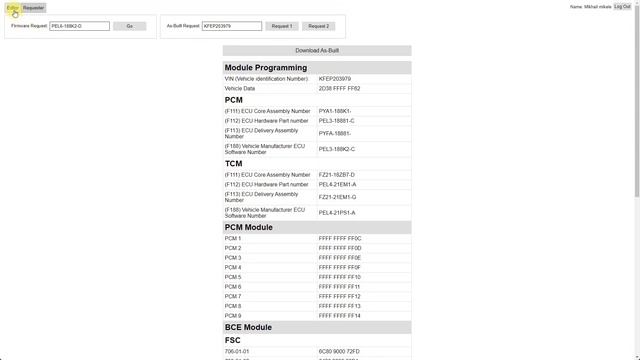This screenshot has height=360, width=640.
Task: Focus the Firmware Request input field
Action: click(79, 26)
